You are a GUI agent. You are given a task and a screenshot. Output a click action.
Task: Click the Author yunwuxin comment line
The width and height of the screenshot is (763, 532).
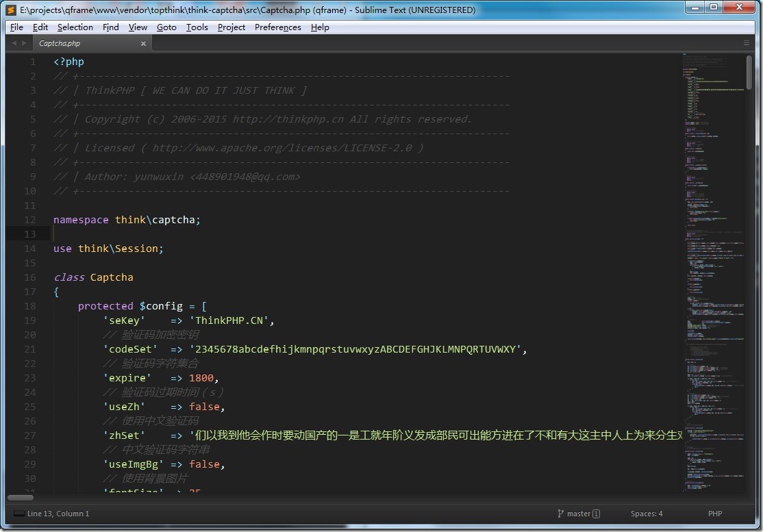tap(177, 177)
